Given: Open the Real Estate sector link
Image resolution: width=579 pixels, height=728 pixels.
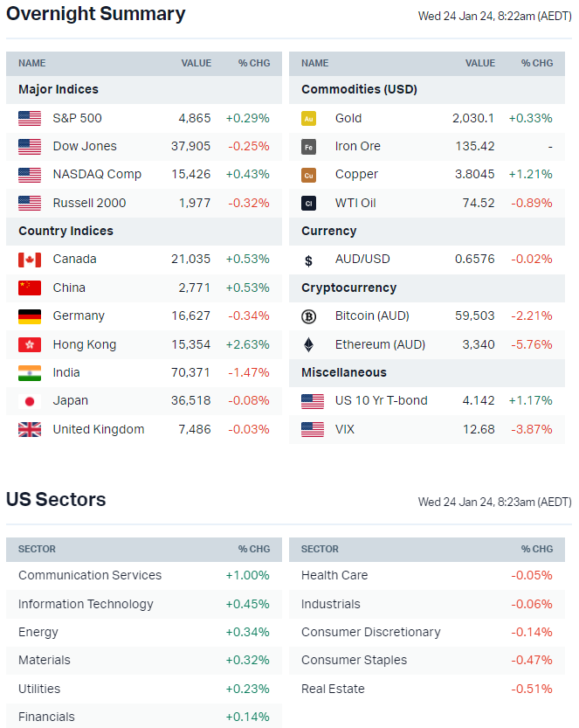Looking at the screenshot, I should [333, 689].
